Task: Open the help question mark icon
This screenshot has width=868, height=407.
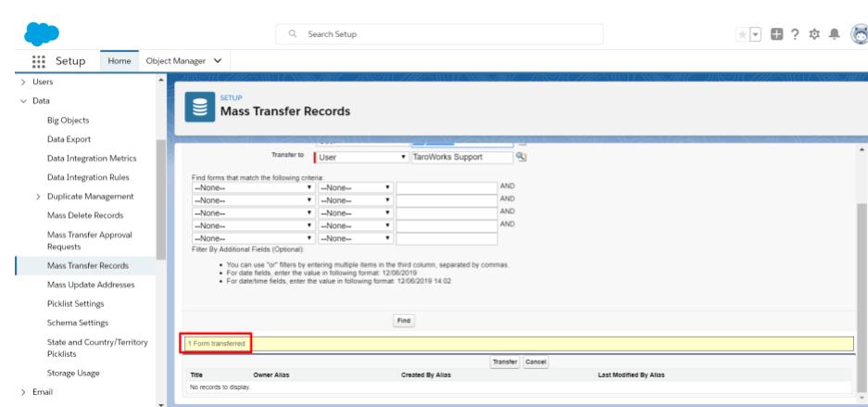Action: 795,34
